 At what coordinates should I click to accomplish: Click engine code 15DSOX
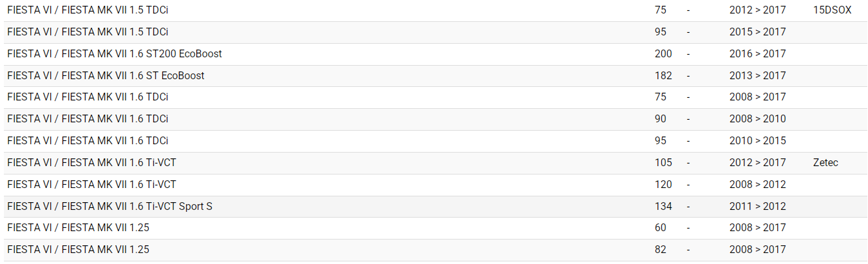coord(833,10)
